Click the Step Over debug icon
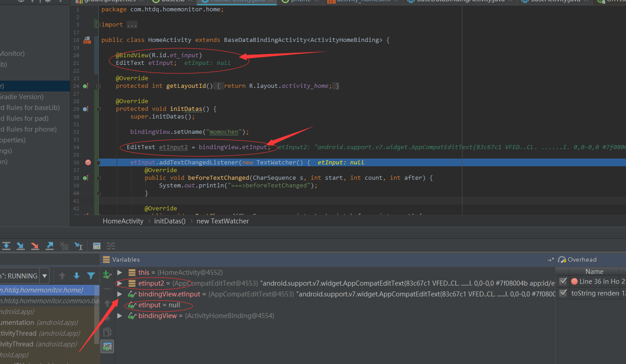 (x=6, y=246)
